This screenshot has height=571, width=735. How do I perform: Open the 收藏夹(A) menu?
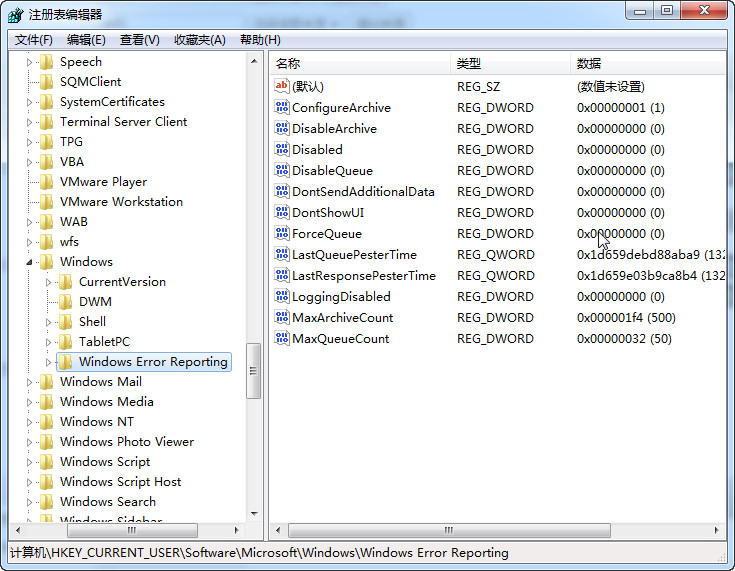200,40
